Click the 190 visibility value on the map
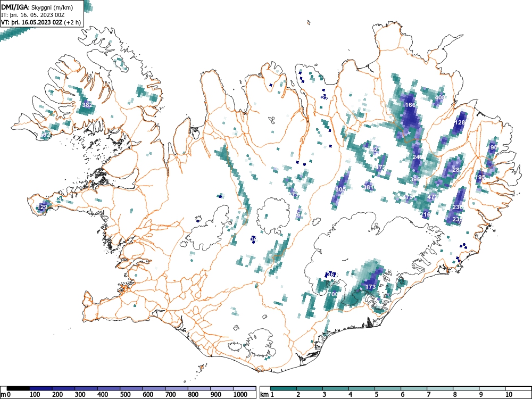This screenshot has height=399, width=532. coord(492,147)
